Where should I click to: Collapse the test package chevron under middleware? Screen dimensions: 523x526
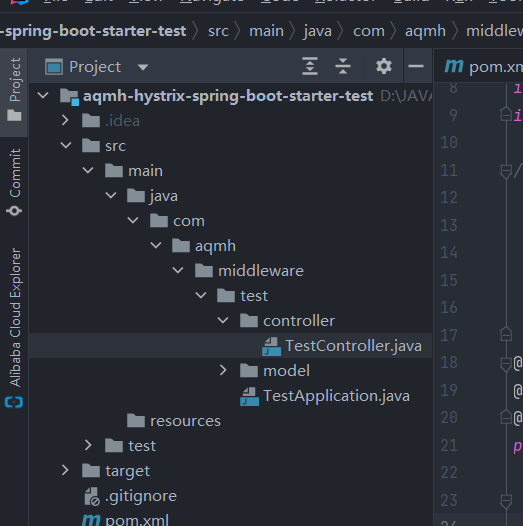tap(201, 296)
